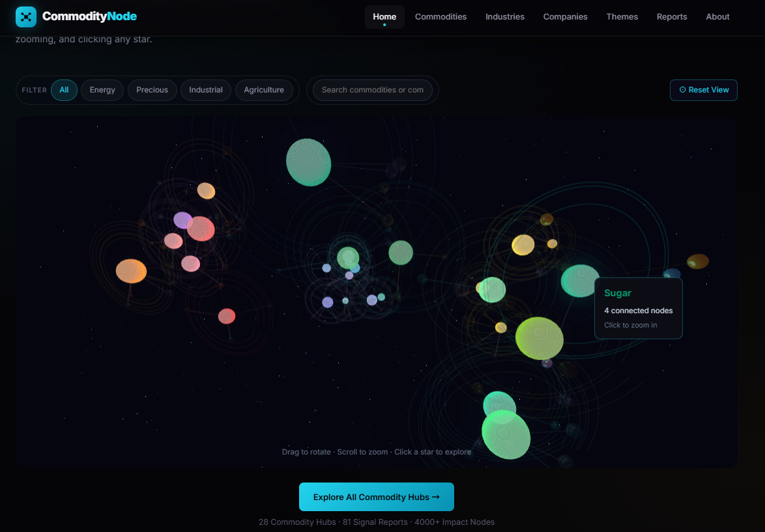Click the orange star on the left side
Image resolution: width=765 pixels, height=532 pixels.
point(131,270)
